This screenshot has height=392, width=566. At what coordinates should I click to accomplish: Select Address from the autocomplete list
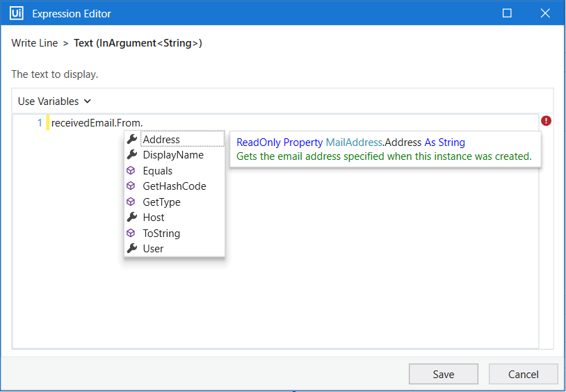(175, 139)
